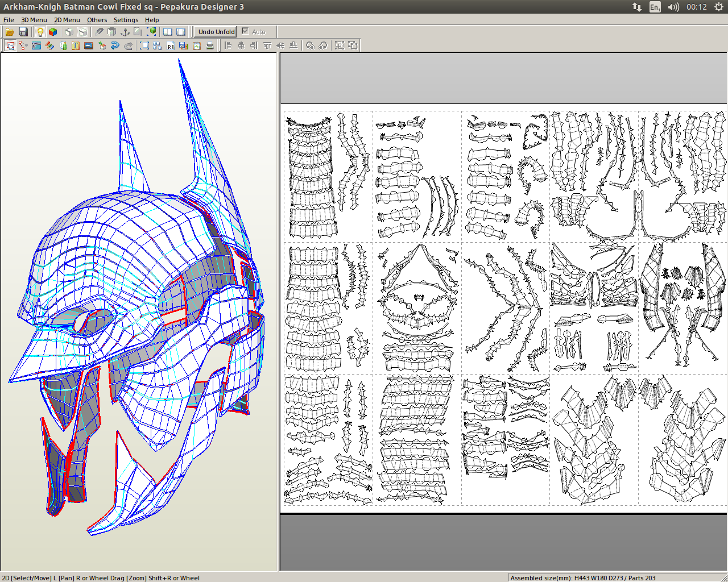Open the Help menu
Image resolution: width=728 pixels, height=582 pixels.
(152, 20)
